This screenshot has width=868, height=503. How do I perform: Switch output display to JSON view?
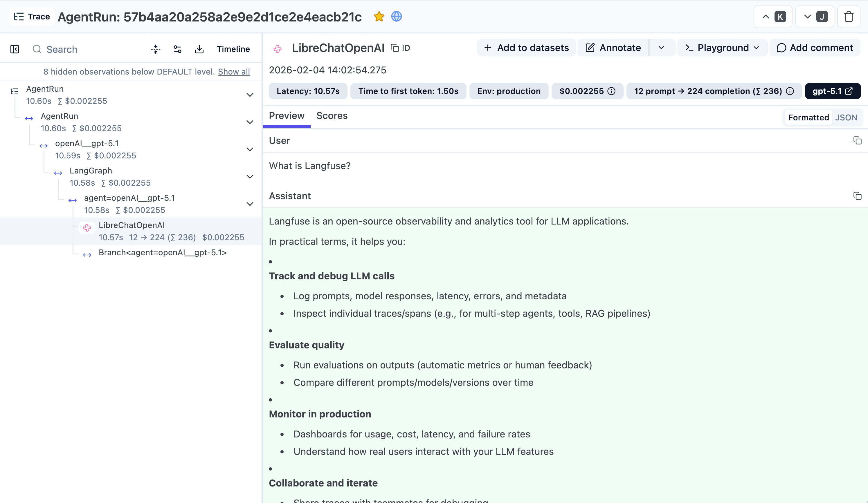847,117
